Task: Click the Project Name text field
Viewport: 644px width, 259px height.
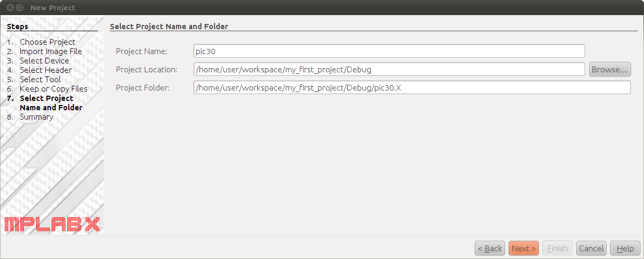Action: (389, 51)
